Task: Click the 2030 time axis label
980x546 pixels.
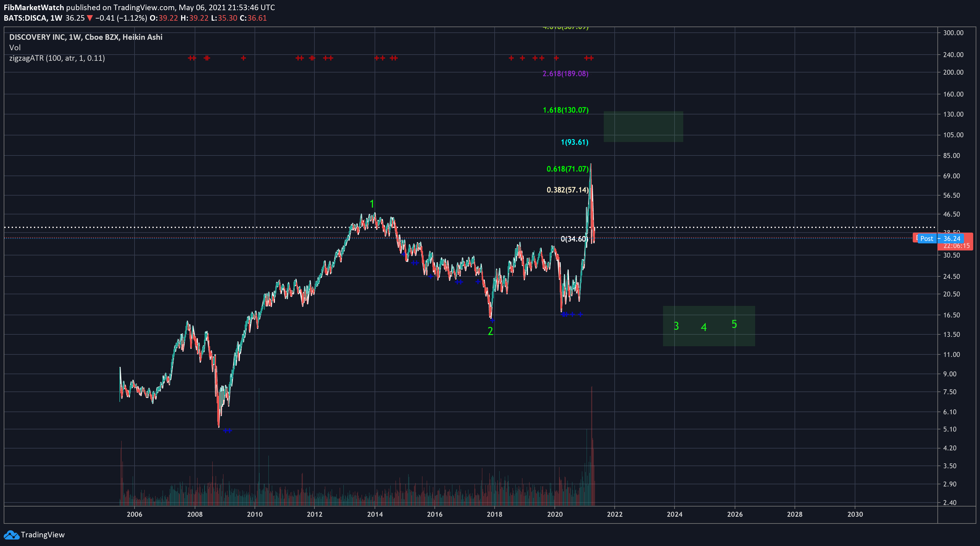Action: [x=855, y=514]
